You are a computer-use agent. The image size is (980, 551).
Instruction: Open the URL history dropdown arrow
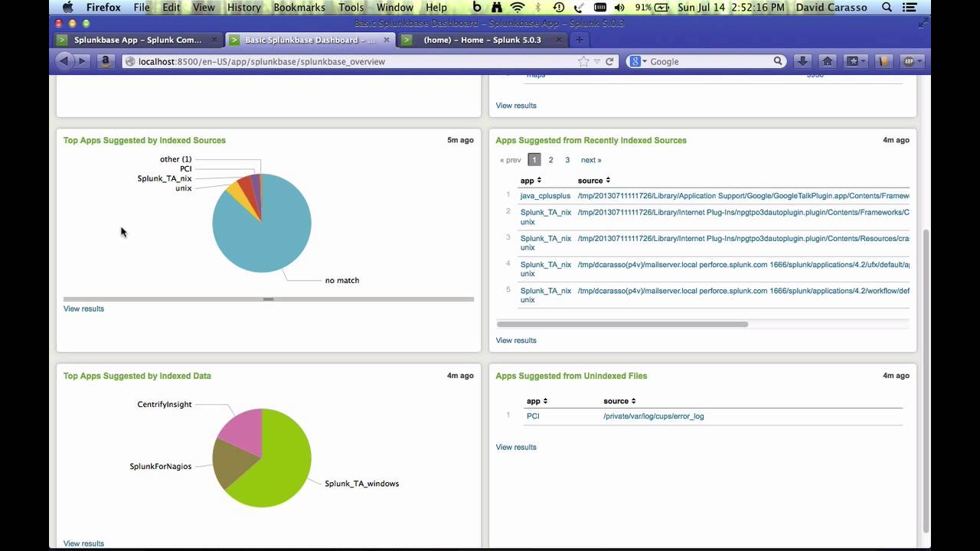pos(597,61)
